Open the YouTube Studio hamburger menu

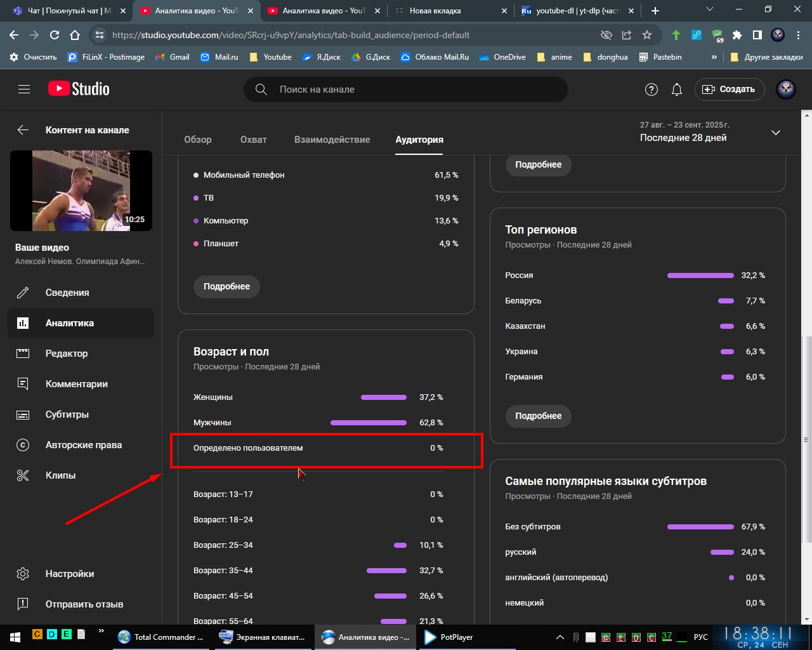pos(24,90)
